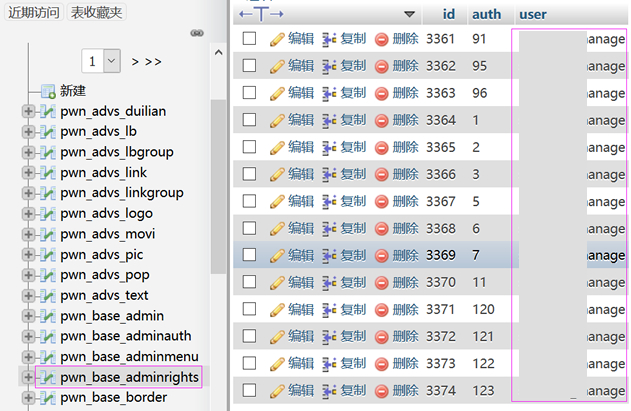
Task: Expand the pwn_base_admin tree node
Action: [x=28, y=316]
